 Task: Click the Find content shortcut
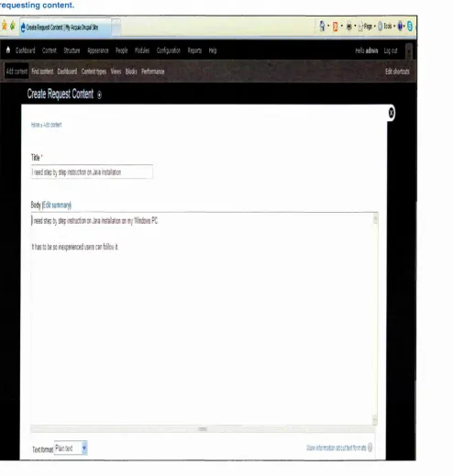coord(42,72)
